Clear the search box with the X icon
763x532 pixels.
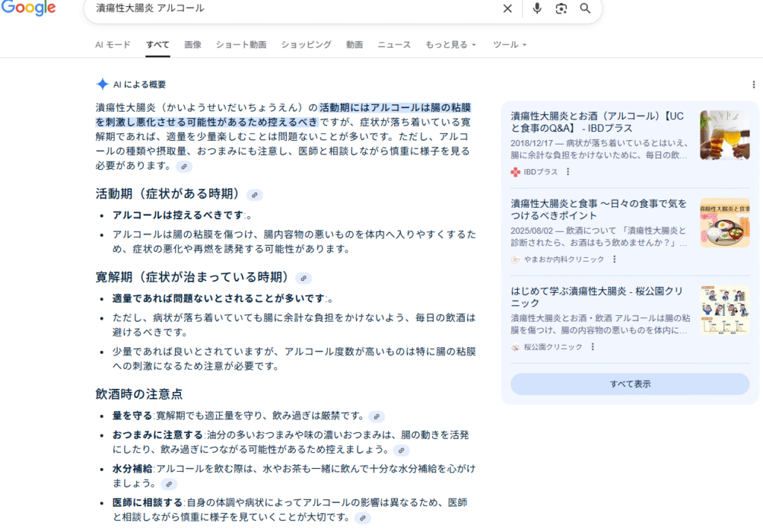[x=507, y=8]
